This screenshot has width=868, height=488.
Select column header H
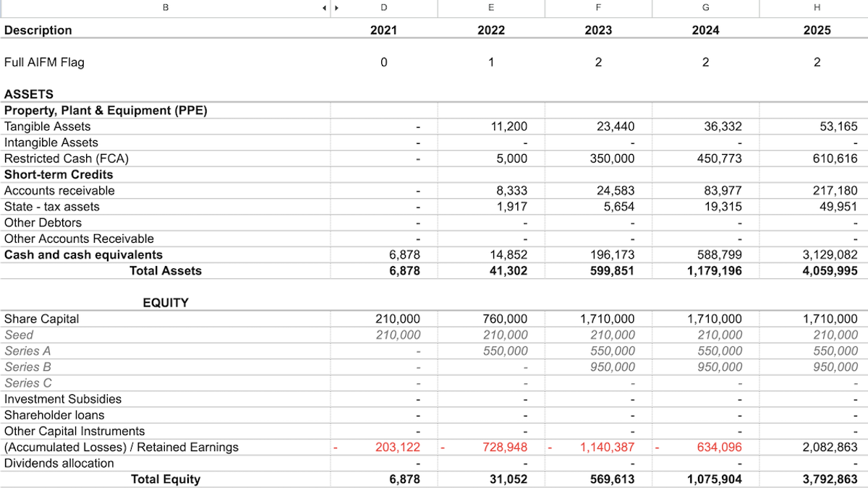(x=817, y=8)
